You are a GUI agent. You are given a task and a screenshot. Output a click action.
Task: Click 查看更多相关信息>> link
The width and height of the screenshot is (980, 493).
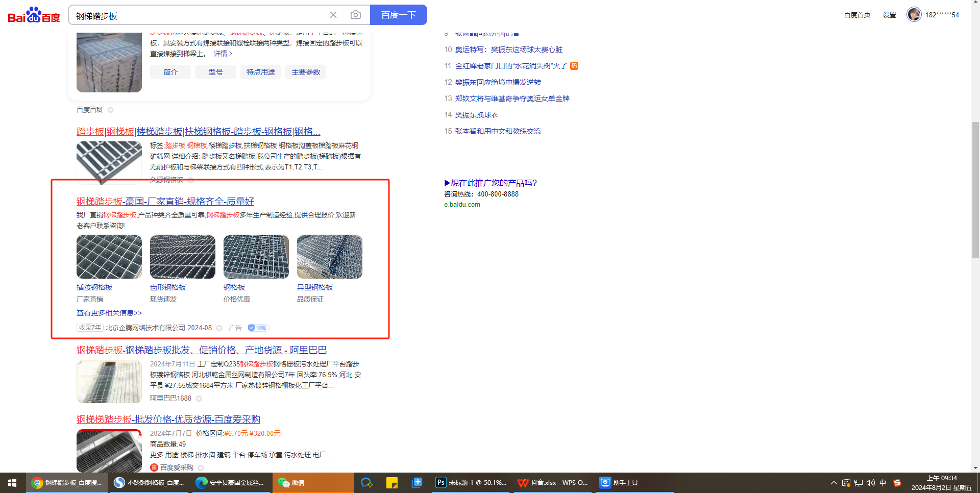click(x=109, y=313)
